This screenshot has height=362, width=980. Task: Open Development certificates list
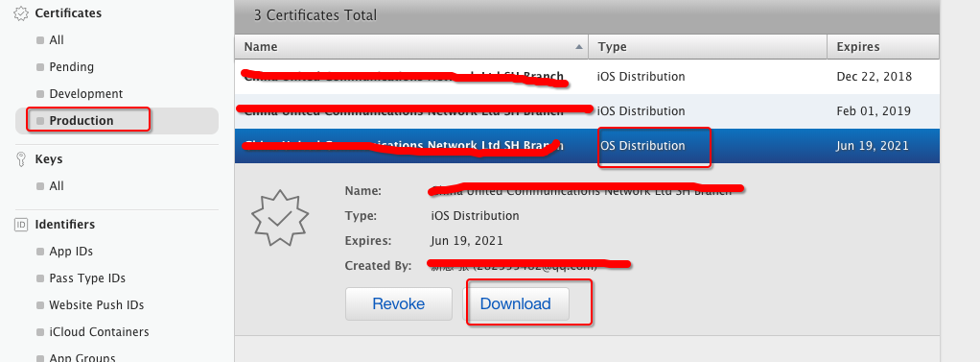point(86,94)
